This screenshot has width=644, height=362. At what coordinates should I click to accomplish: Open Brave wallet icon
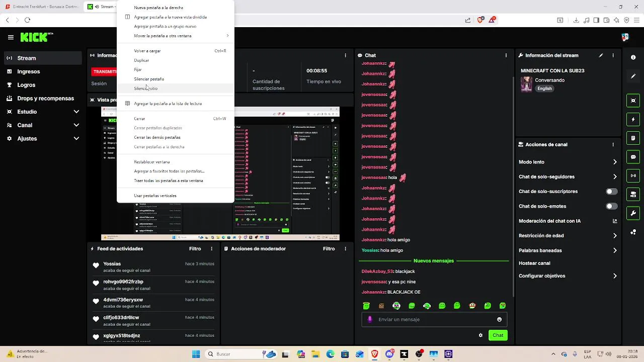[x=606, y=20]
